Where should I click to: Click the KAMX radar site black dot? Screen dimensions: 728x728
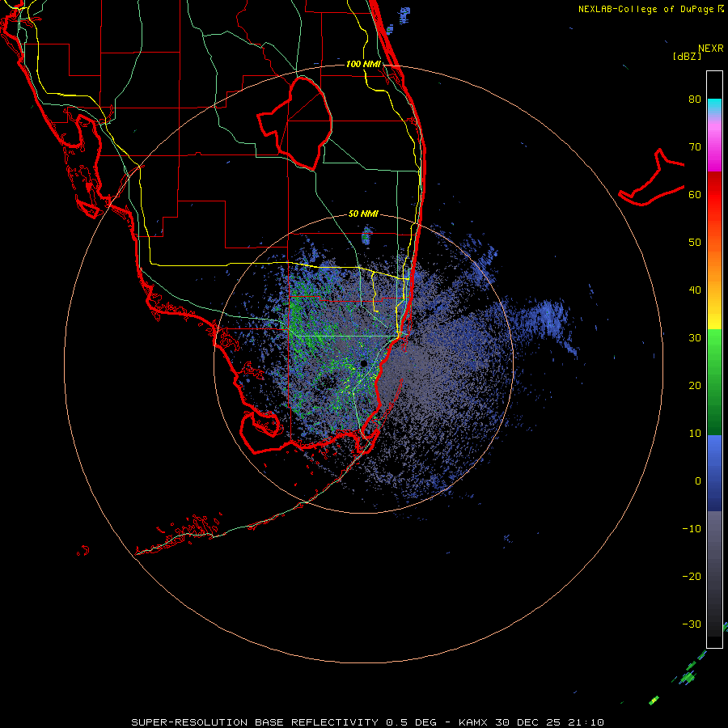coord(363,363)
